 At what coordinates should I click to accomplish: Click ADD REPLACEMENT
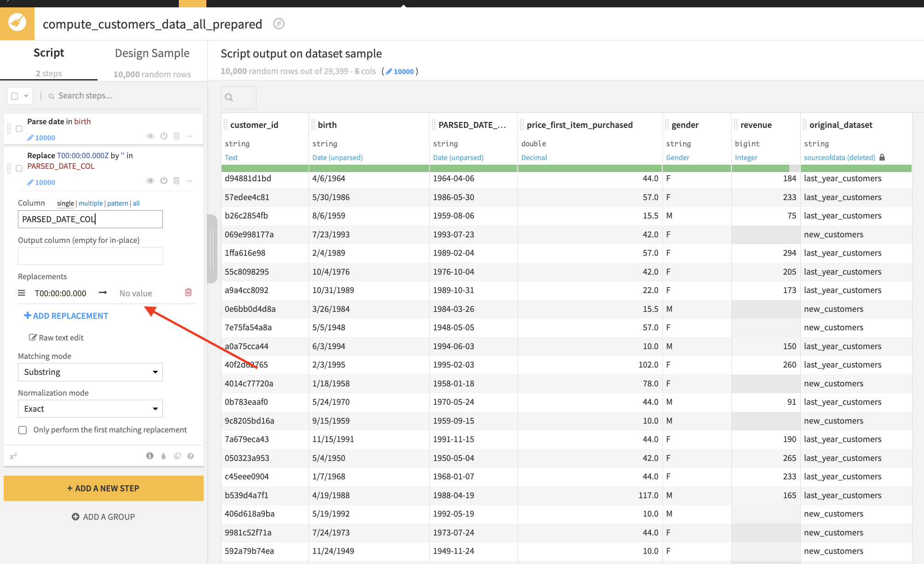(x=66, y=316)
